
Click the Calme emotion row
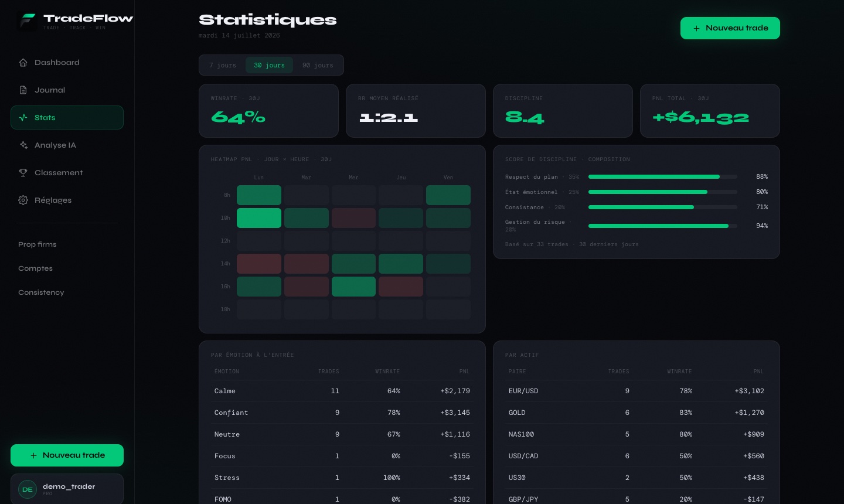(x=342, y=391)
